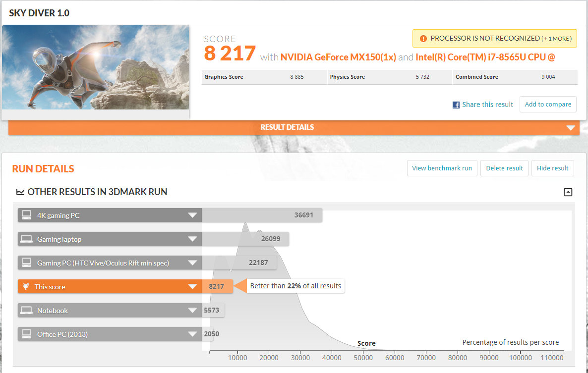Click the chart icon beside Other Results heading
Image resolution: width=588 pixels, height=373 pixels.
pyautogui.click(x=20, y=192)
